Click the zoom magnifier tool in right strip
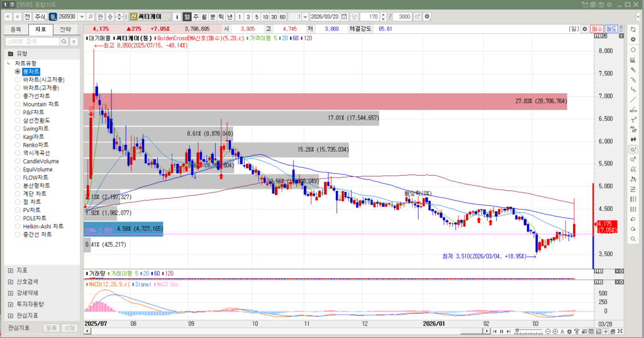The image size is (644, 338). 633,149
